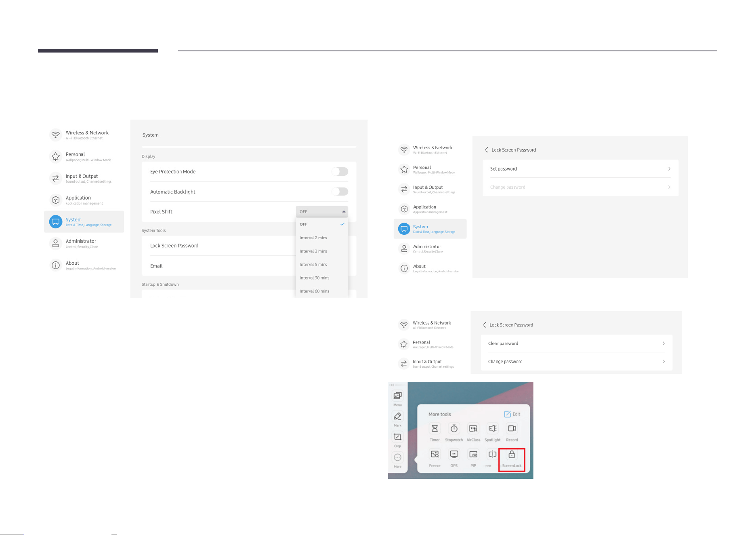This screenshot has width=756, height=535.
Task: Toggle Automatic Backlight switch
Action: [340, 192]
